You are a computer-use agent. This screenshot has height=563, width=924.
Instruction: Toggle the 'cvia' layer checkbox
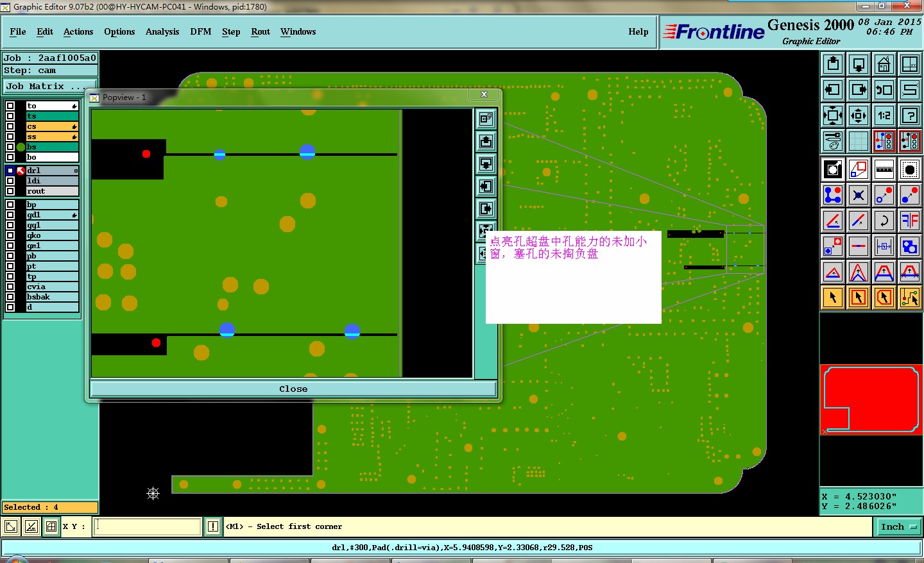(10, 287)
